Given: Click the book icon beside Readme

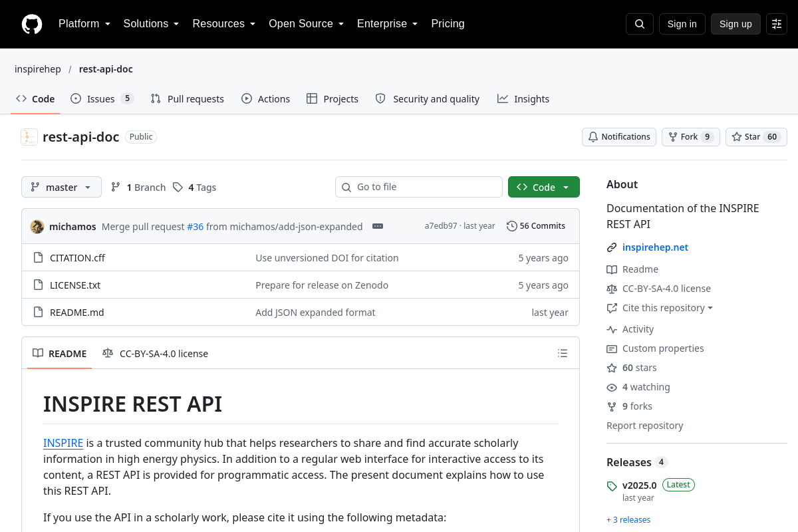Looking at the screenshot, I should 612,269.
